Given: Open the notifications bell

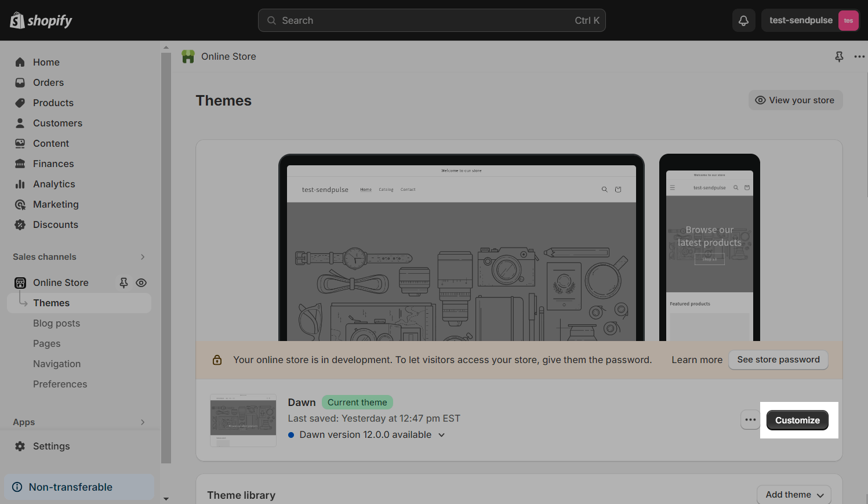Looking at the screenshot, I should coord(743,21).
